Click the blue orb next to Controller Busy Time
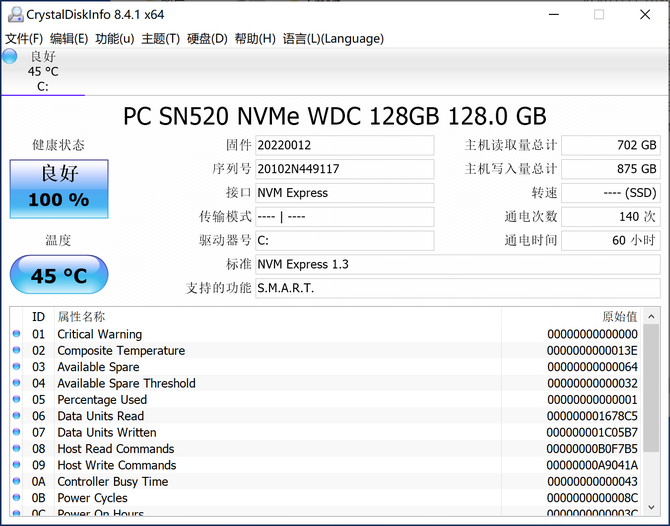Image resolution: width=670 pixels, height=526 pixels. pyautogui.click(x=16, y=482)
